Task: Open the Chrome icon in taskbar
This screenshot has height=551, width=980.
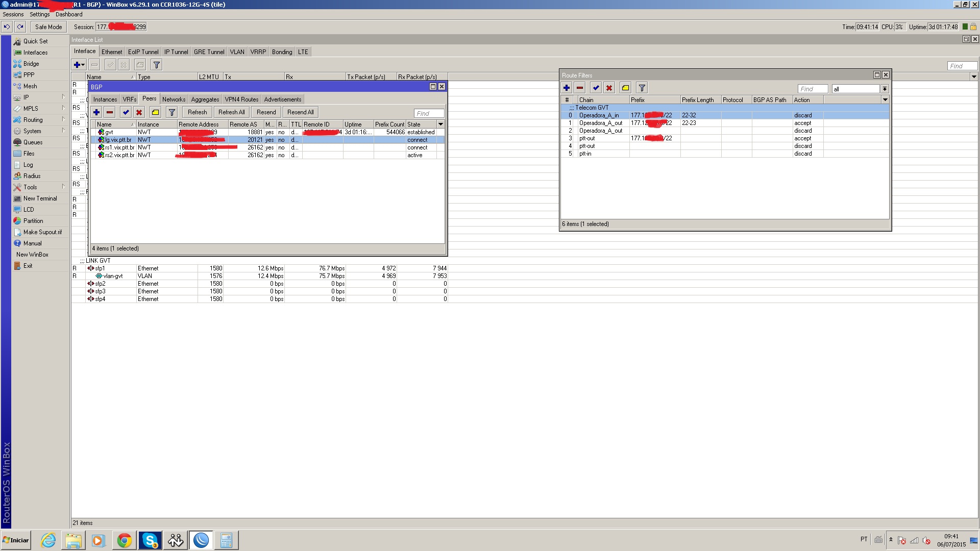Action: pyautogui.click(x=124, y=540)
